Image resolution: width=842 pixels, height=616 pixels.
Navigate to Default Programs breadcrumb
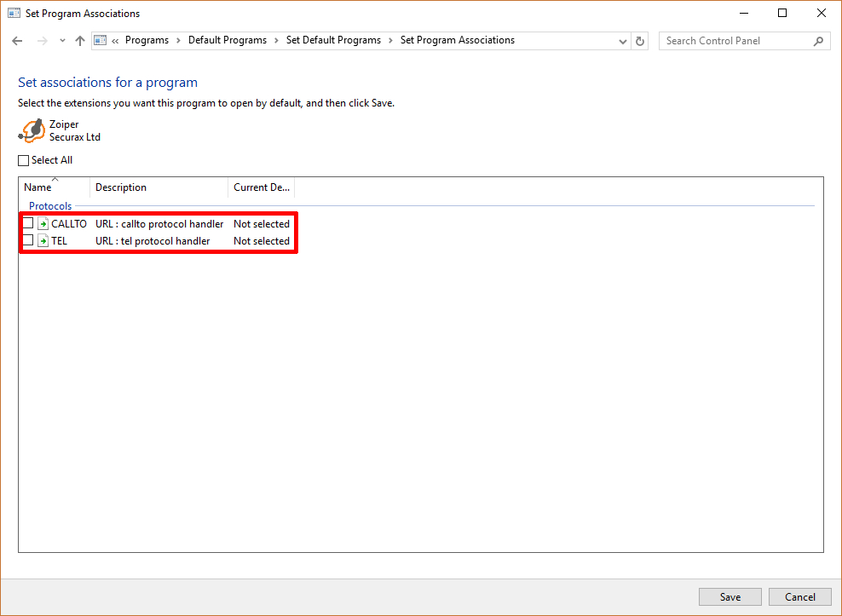click(227, 40)
